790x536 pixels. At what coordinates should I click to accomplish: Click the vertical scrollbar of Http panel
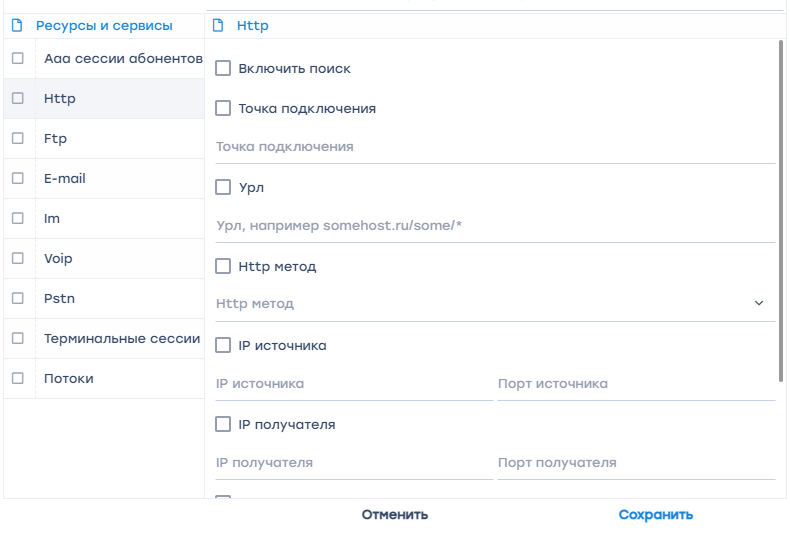point(781,210)
